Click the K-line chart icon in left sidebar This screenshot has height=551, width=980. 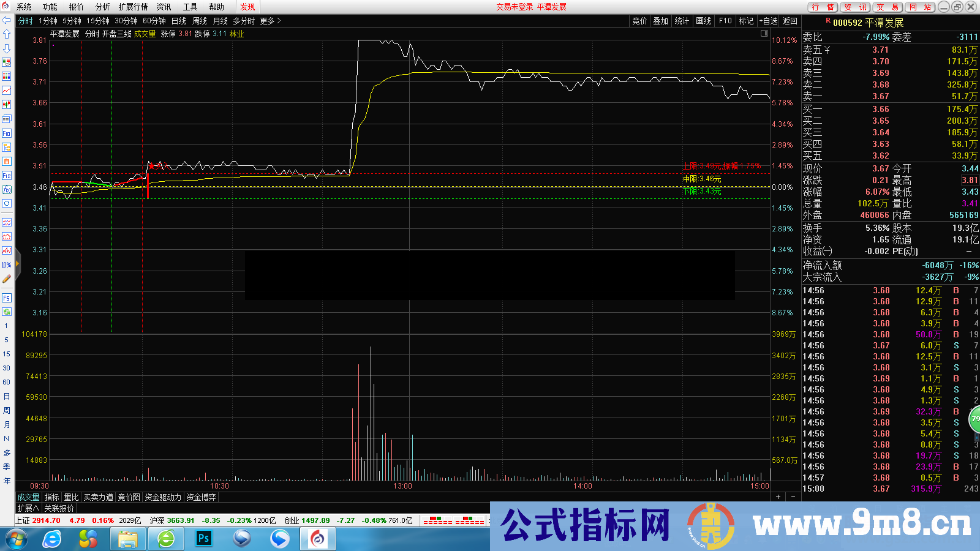[7, 104]
